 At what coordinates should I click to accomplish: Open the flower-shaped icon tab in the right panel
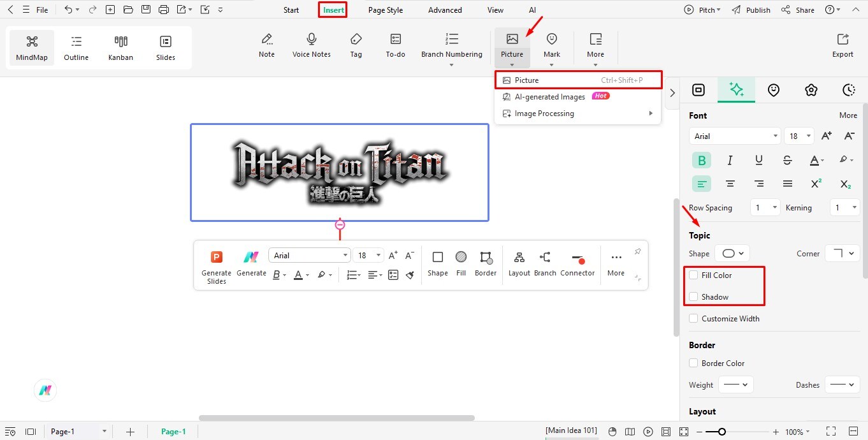811,90
